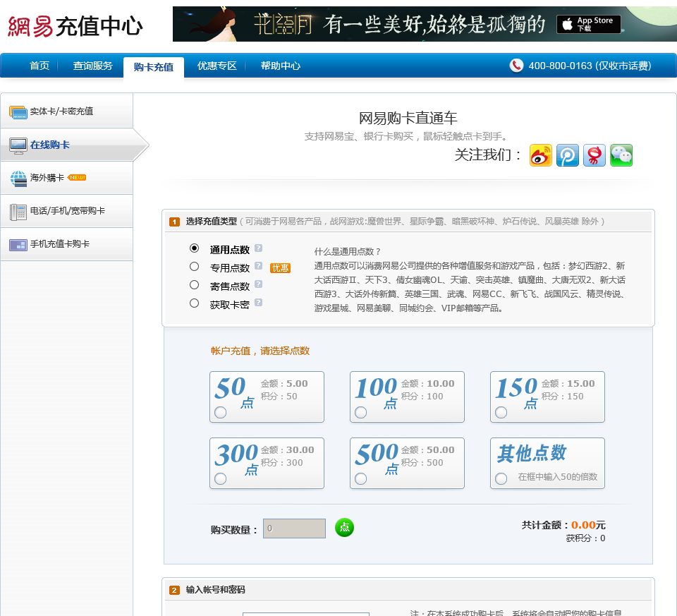
Task: Click the help icon beside 获取卡密
Action: point(258,303)
